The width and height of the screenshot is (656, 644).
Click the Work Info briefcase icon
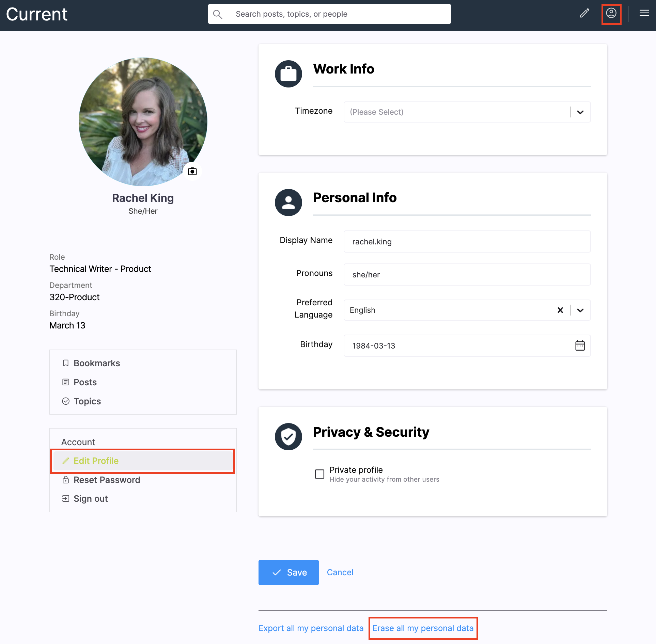click(288, 74)
